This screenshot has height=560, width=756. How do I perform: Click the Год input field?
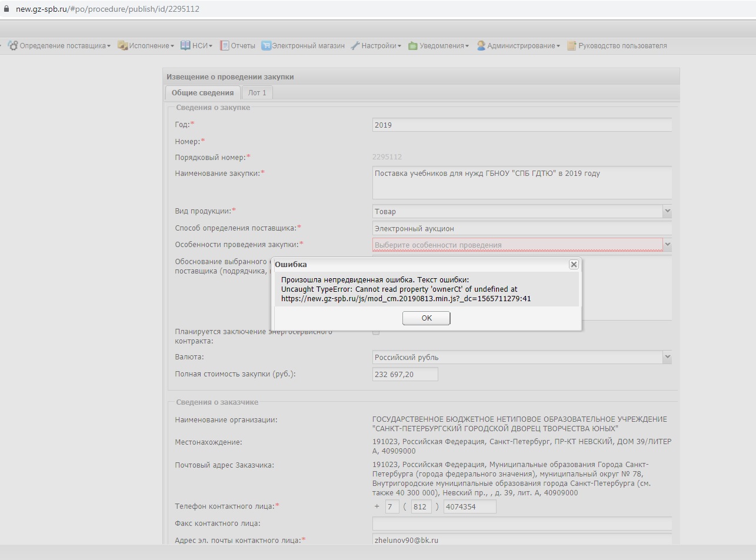point(521,125)
